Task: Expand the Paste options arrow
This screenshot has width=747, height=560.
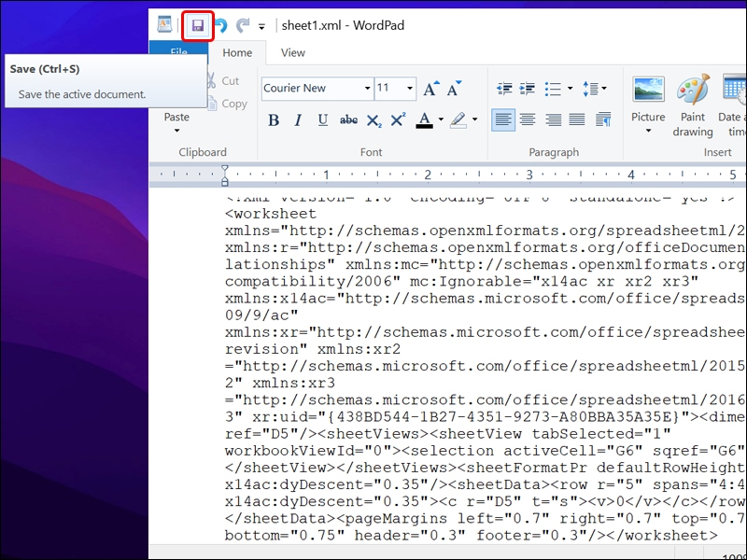Action: [x=176, y=131]
